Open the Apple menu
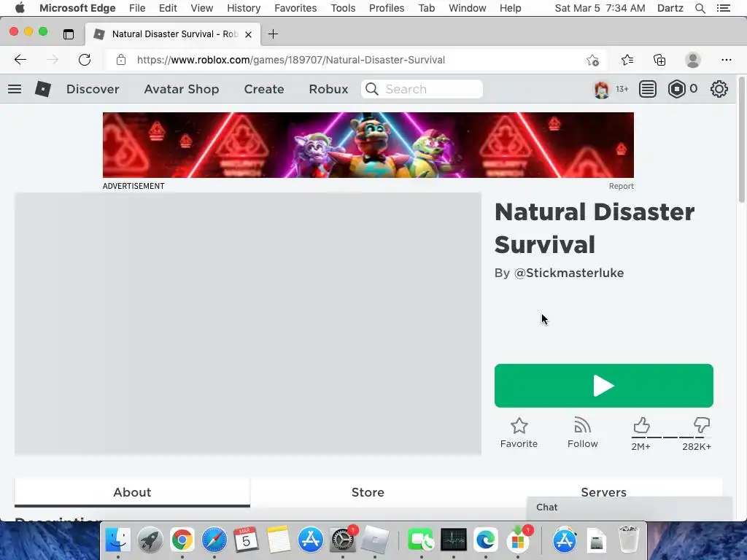This screenshot has width=747, height=560. tap(20, 8)
